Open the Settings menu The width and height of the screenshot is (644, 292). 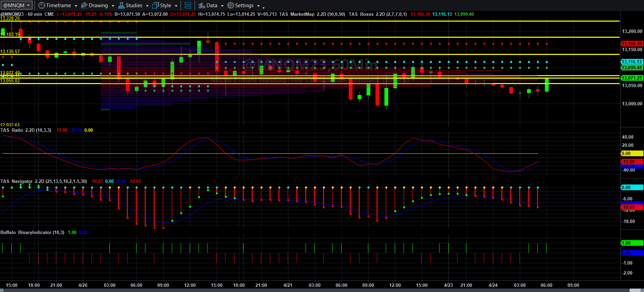tap(244, 5)
